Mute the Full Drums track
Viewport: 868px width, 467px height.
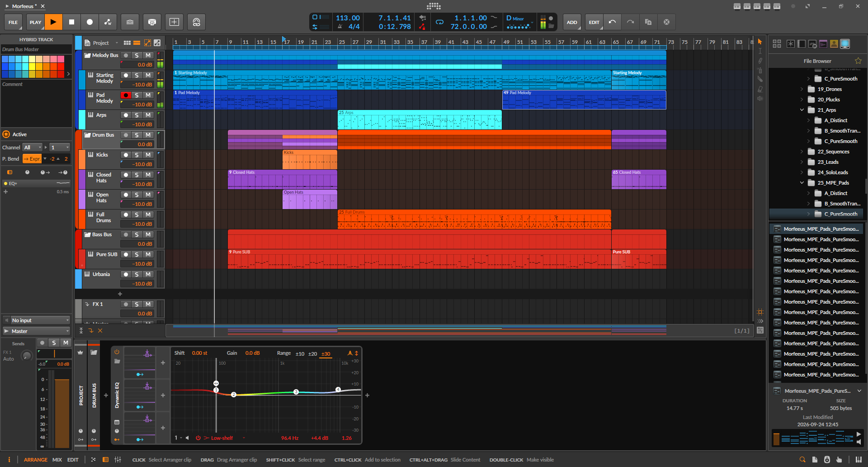point(148,214)
